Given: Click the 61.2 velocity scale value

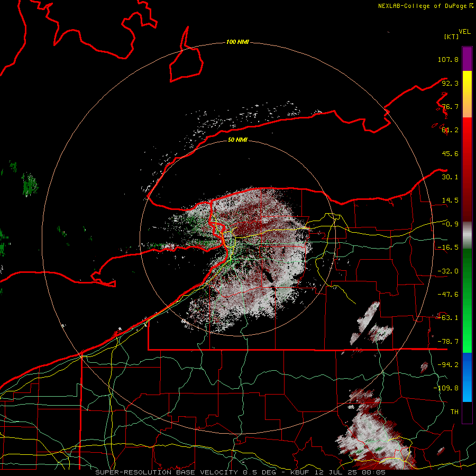Looking at the screenshot, I should click(x=450, y=130).
